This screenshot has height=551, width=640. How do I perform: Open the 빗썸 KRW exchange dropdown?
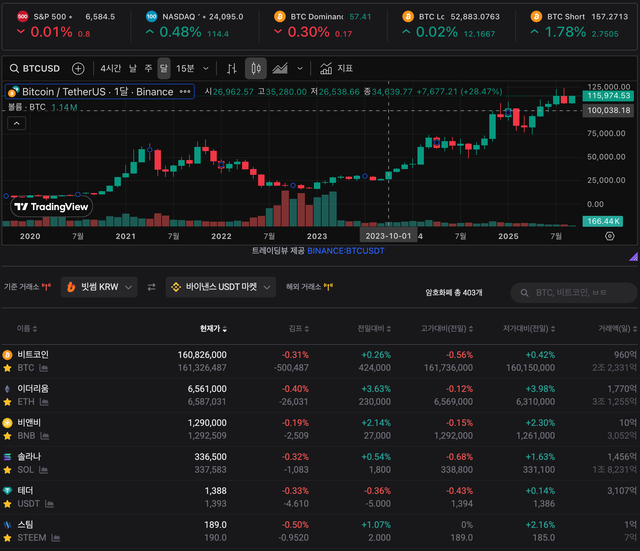point(99,287)
